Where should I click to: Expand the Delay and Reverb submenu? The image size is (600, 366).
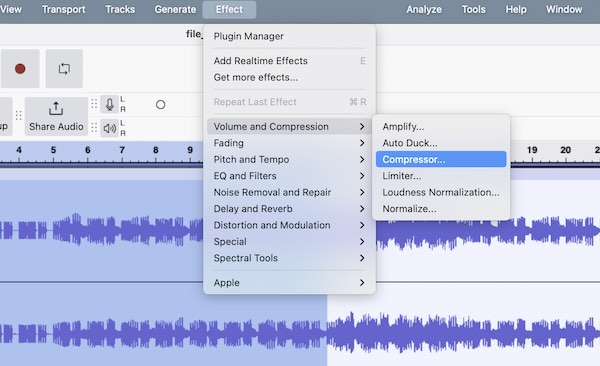pyautogui.click(x=289, y=209)
